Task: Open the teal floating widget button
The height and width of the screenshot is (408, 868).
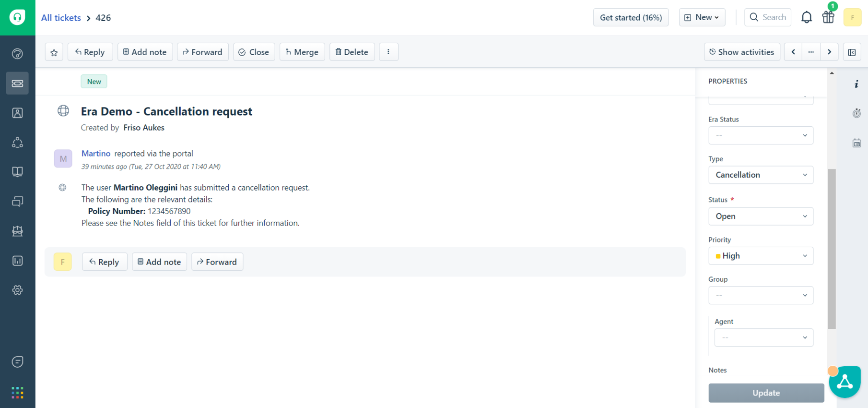Action: [845, 382]
